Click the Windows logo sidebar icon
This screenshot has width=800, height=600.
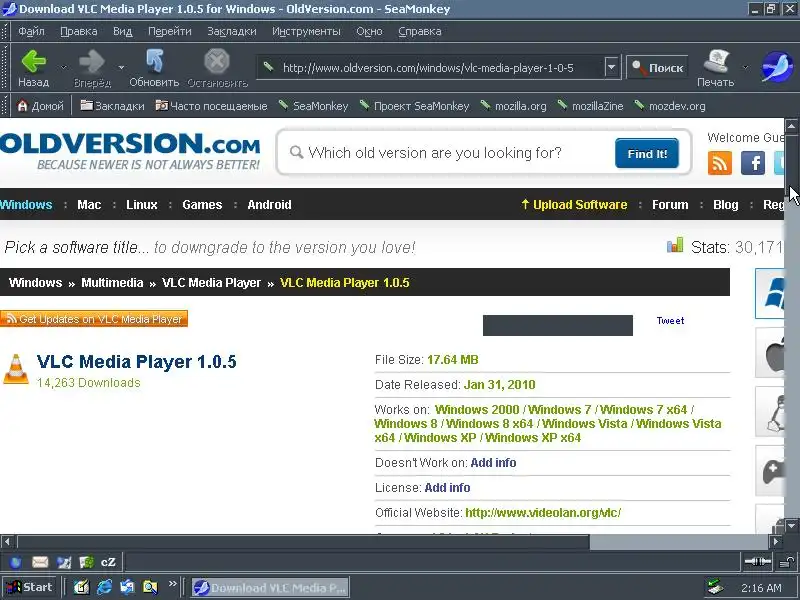771,294
